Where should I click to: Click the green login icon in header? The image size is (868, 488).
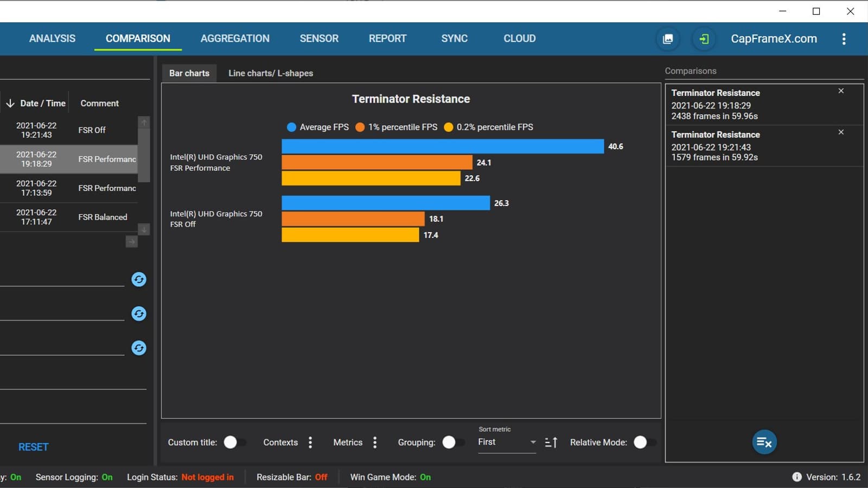704,39
